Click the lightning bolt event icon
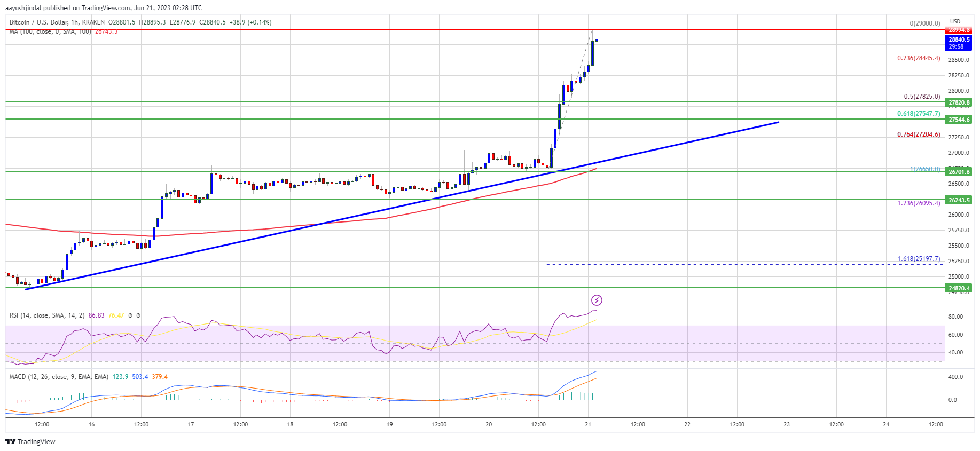The width and height of the screenshot is (980, 451). tap(597, 300)
